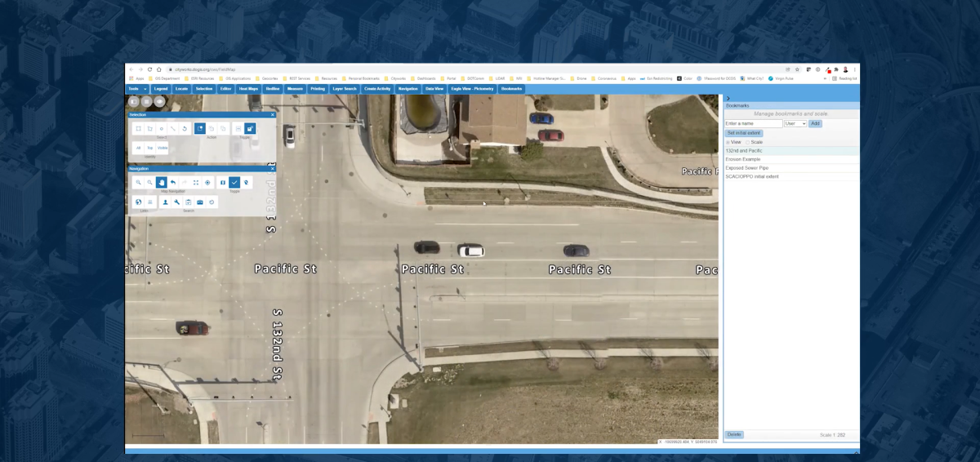Click the previous extent back arrow
This screenshot has width=980, height=462.
click(x=173, y=183)
